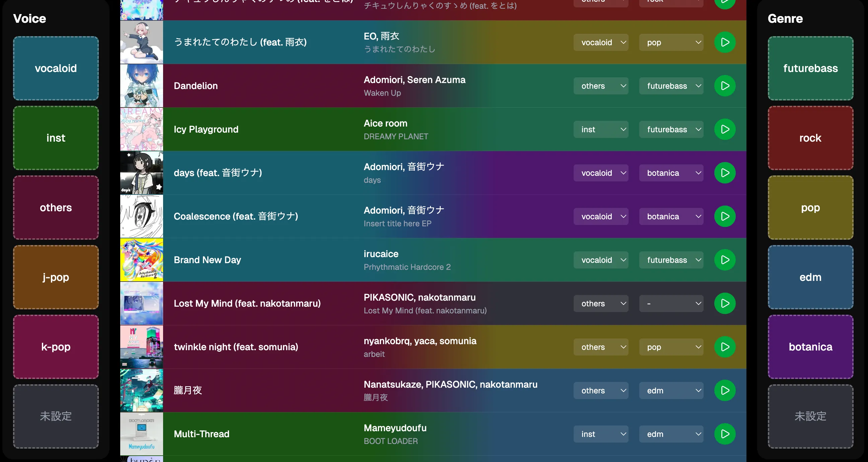The width and height of the screenshot is (868, 462).
Task: Select the vocaloid voice filter
Action: coord(56,68)
